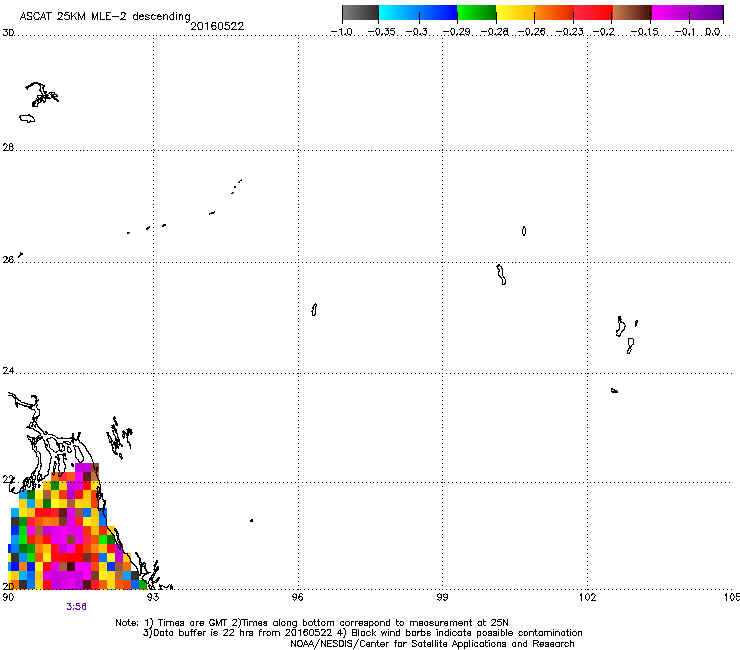The height and width of the screenshot is (650, 740).
Task: Select the yellow-to-orange color bar segment
Action: point(535,13)
